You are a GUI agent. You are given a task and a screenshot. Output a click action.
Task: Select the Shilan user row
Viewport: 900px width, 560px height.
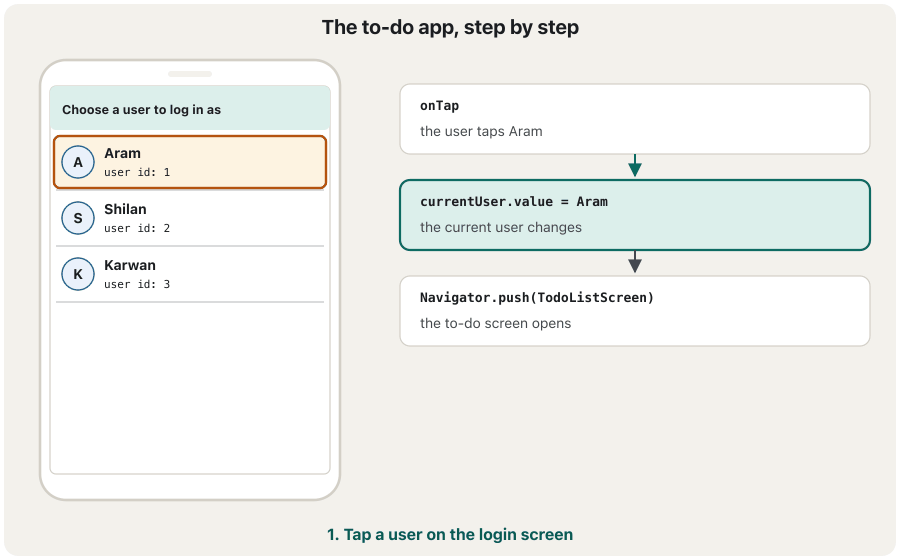[190, 218]
